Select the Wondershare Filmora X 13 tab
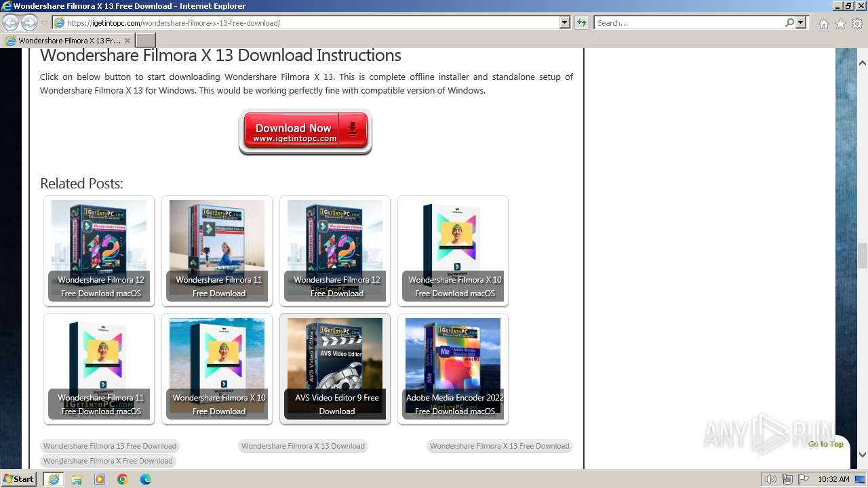Image resolution: width=868 pixels, height=488 pixels. pos(68,41)
